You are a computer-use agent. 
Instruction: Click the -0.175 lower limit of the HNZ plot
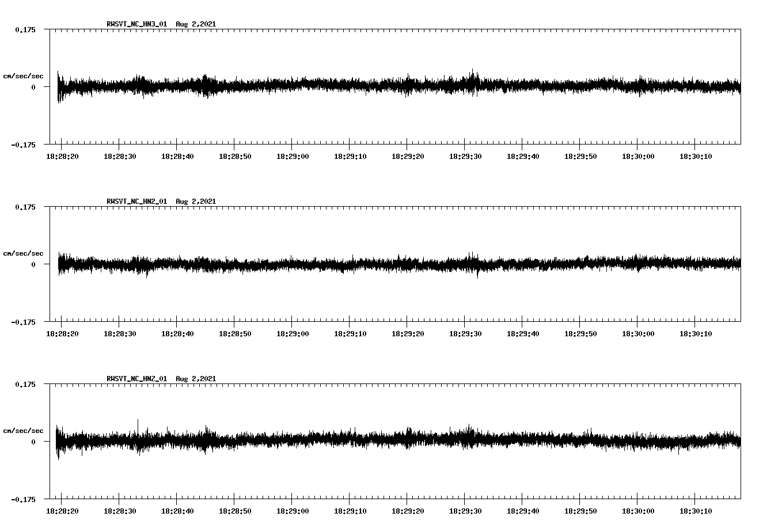click(x=23, y=500)
